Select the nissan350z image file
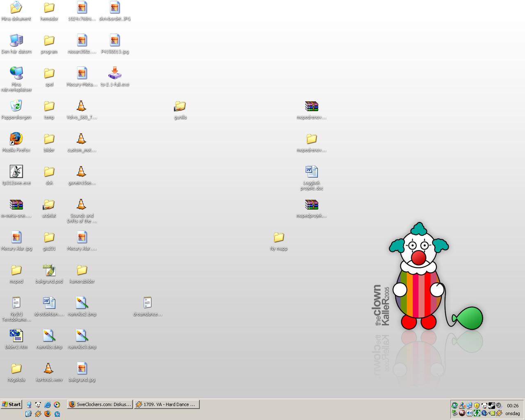 click(82, 43)
